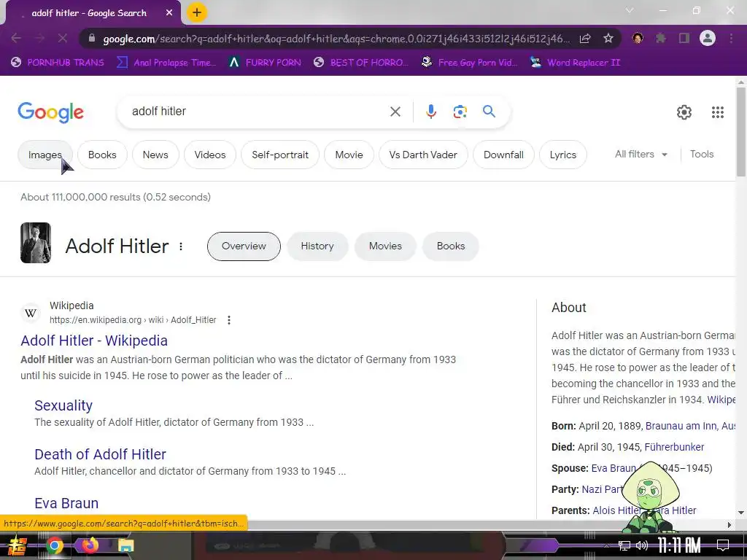This screenshot has height=560, width=747.
Task: Open Chrome's three-dot menu
Action: pyautogui.click(x=731, y=38)
